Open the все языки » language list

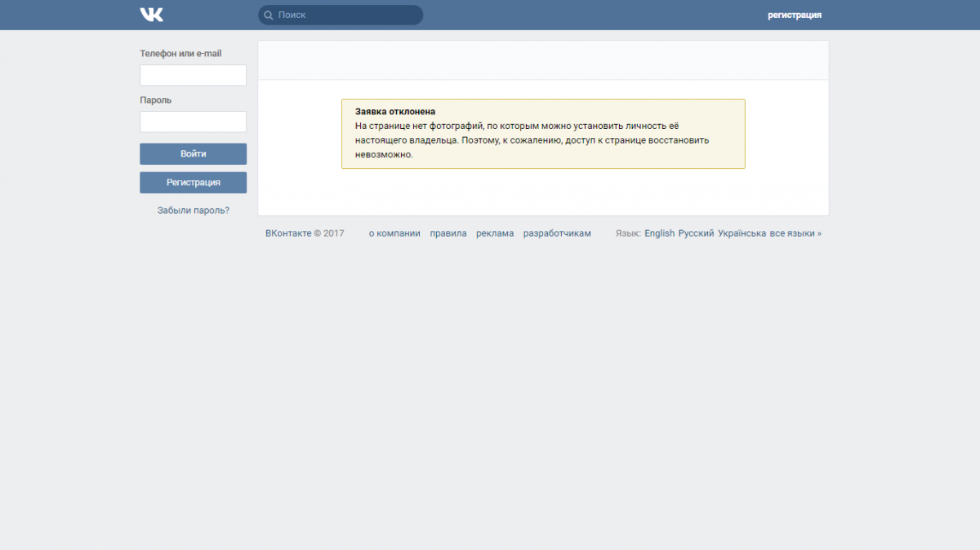tap(795, 233)
